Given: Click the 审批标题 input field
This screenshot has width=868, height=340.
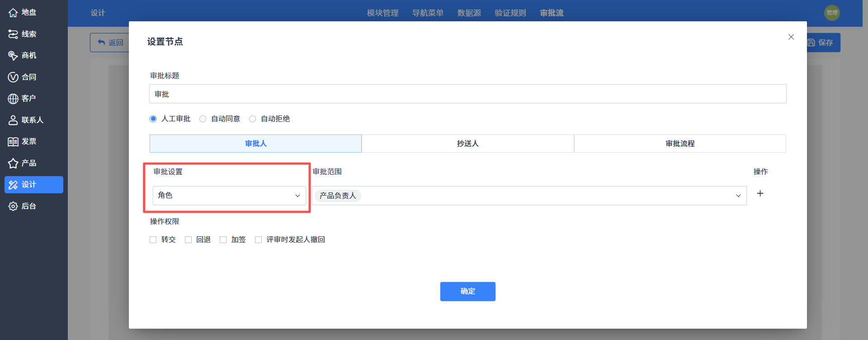Looking at the screenshot, I should (467, 94).
